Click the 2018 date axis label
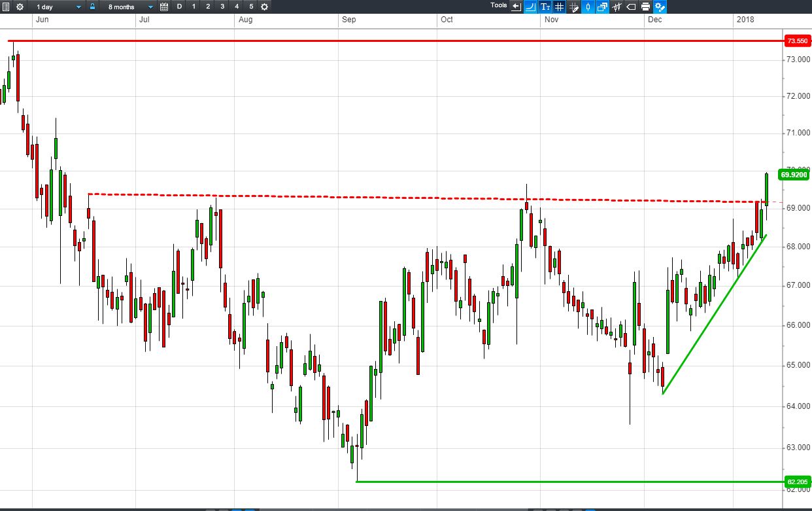The image size is (812, 511). [x=745, y=20]
